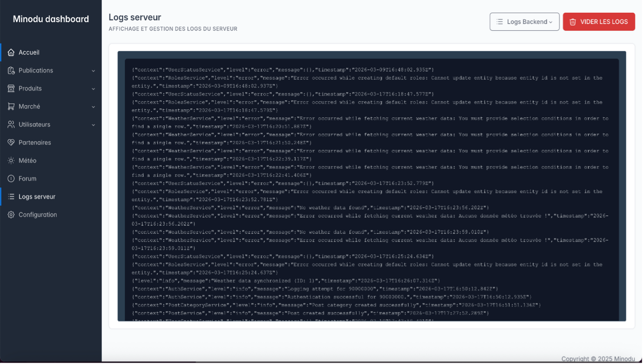This screenshot has height=364, width=643.
Task: Click the Configuration gear icon
Action: pyautogui.click(x=11, y=215)
